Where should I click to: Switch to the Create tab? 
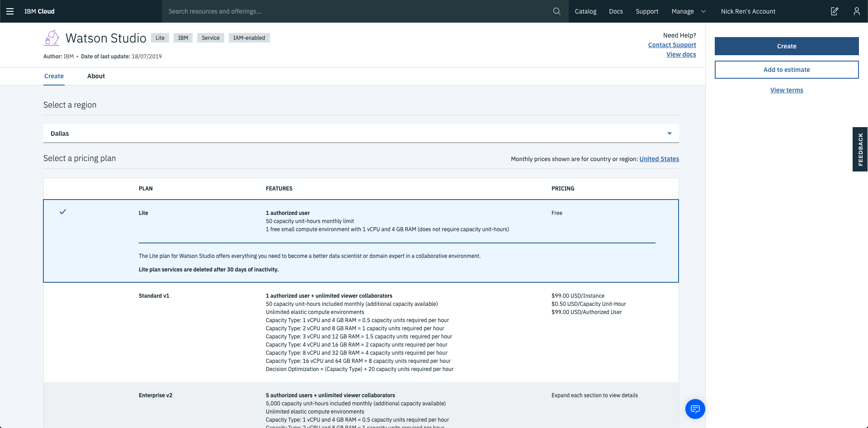click(54, 76)
